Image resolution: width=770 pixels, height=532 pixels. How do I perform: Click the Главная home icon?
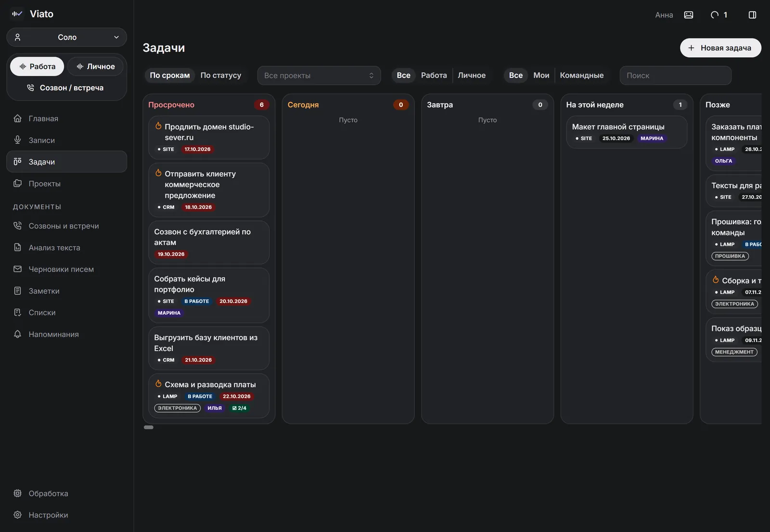(x=18, y=118)
